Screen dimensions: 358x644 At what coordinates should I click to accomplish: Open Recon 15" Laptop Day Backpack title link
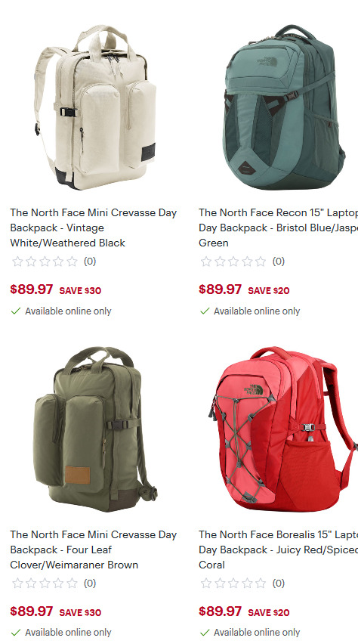click(279, 228)
